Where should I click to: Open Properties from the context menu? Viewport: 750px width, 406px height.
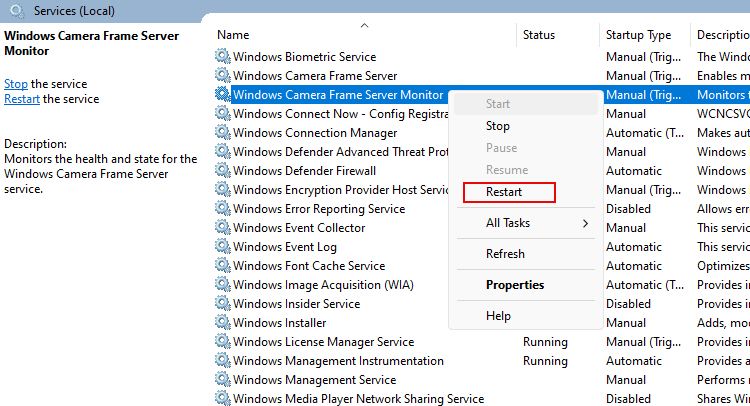coord(515,285)
